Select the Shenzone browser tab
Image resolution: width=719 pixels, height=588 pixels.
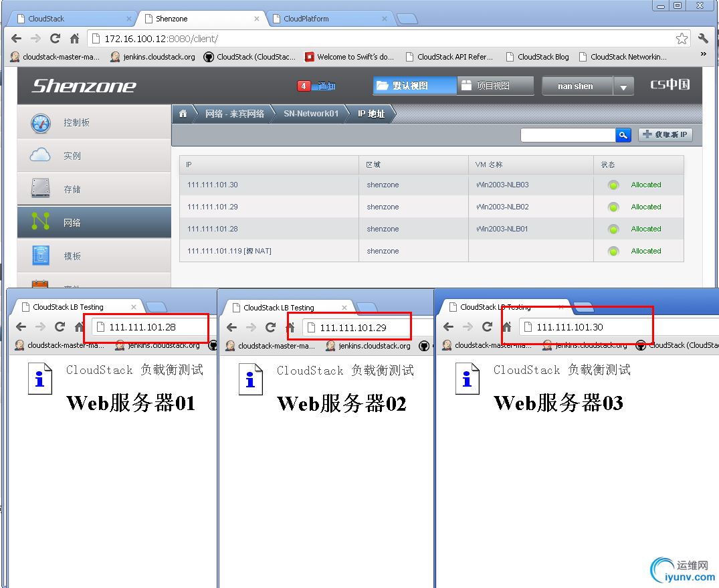[202, 19]
